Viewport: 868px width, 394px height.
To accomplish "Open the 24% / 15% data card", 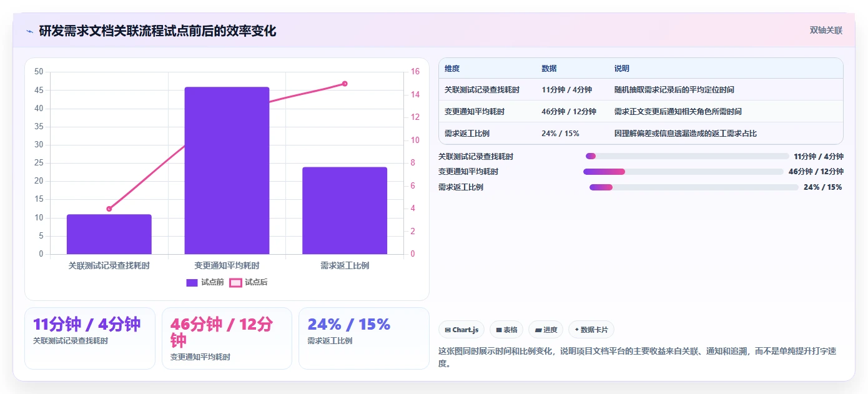I will point(364,338).
